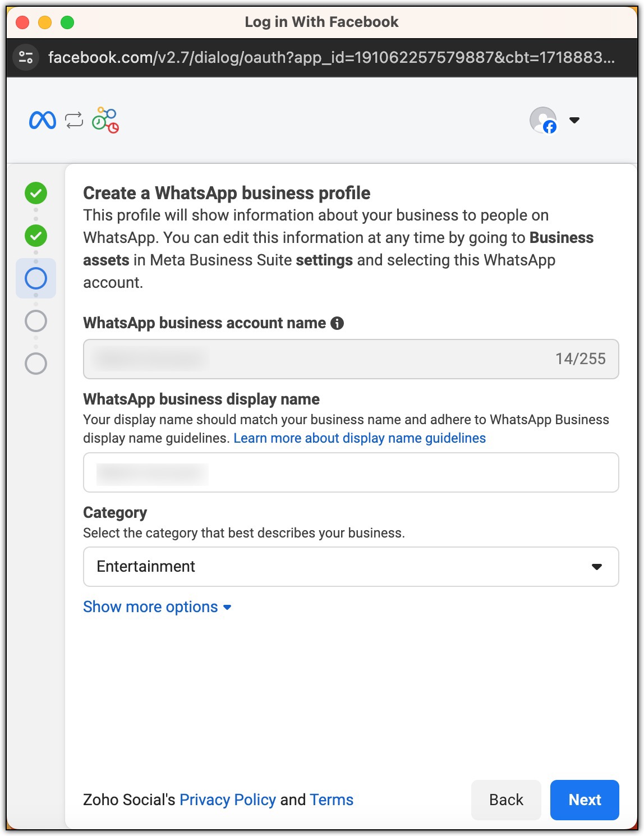Click the Back button
The image size is (644, 836).
(506, 800)
